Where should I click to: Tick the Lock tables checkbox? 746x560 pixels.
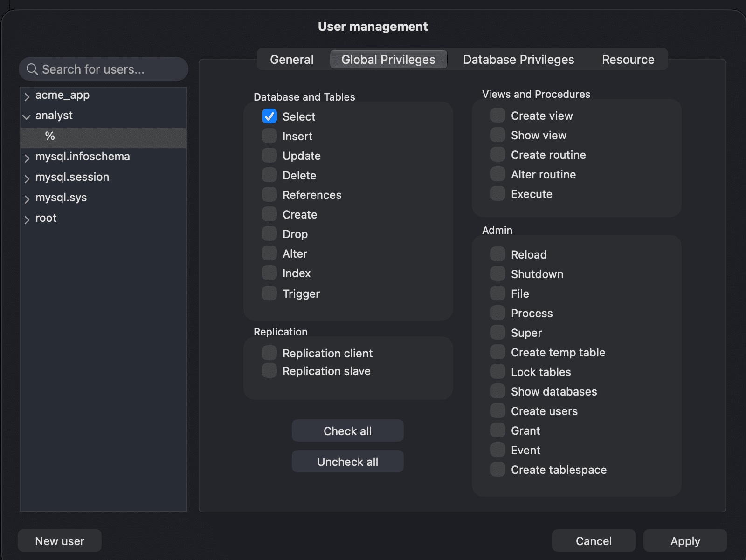pos(498,371)
